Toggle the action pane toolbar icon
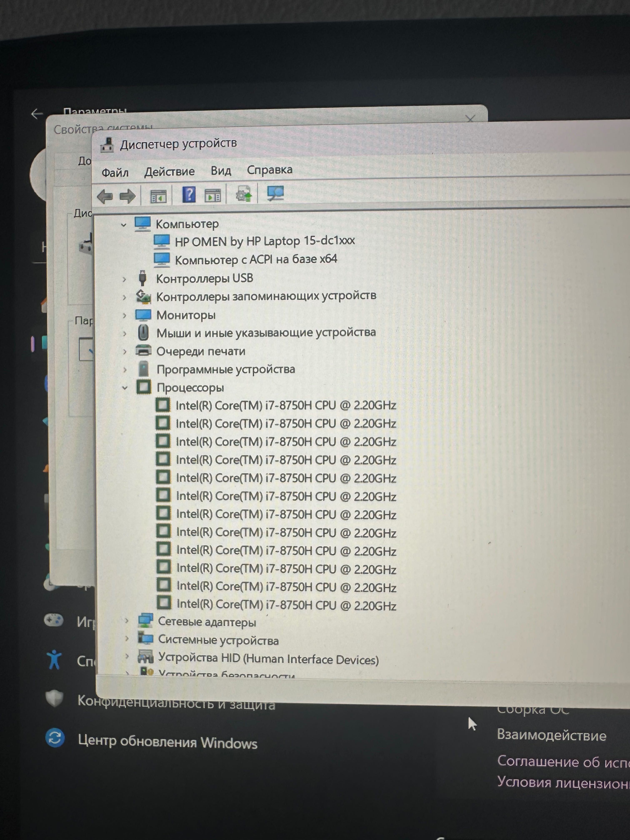Viewport: 630px width, 840px height. pos(213,195)
